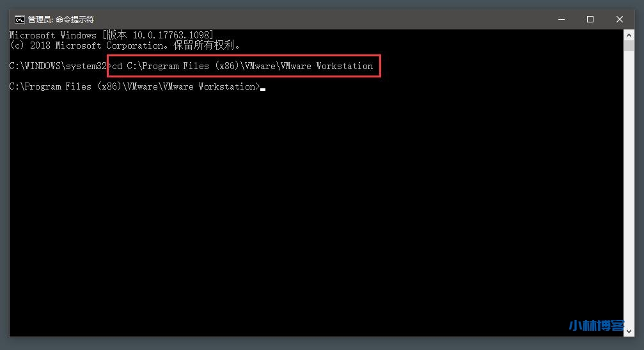This screenshot has height=350, width=644.
Task: Click the 2018 Microsoft Corporation copyright line
Action: pyautogui.click(x=125, y=45)
